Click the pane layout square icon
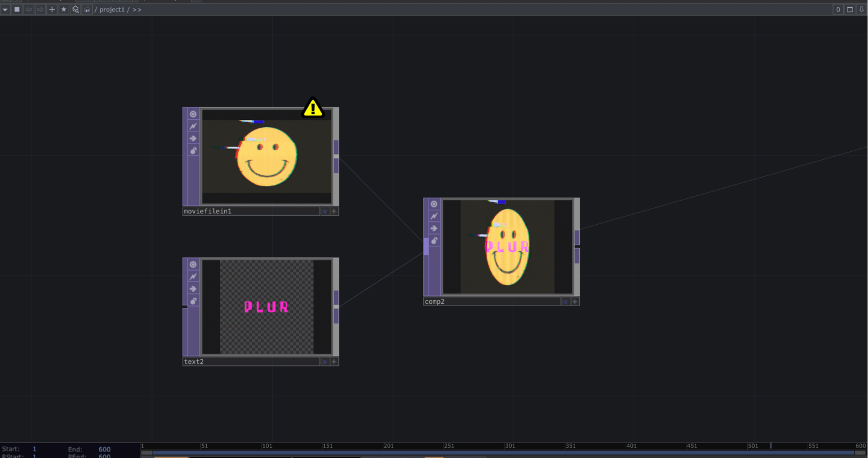This screenshot has width=868, height=458. click(x=17, y=10)
